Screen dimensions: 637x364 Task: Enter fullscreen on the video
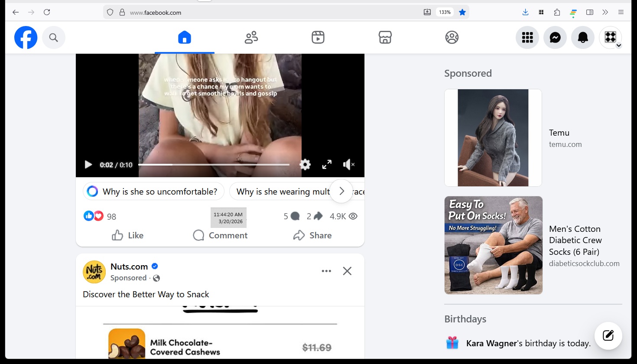pos(327,165)
